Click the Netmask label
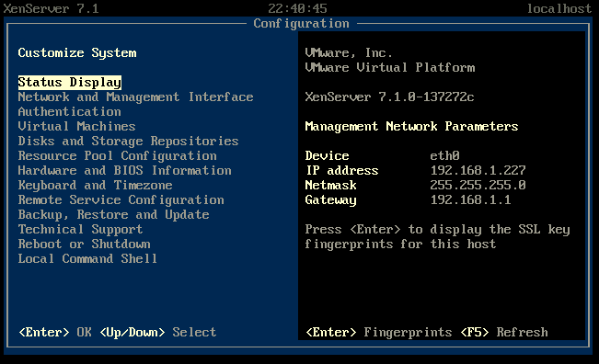The width and height of the screenshot is (599, 364). [331, 186]
